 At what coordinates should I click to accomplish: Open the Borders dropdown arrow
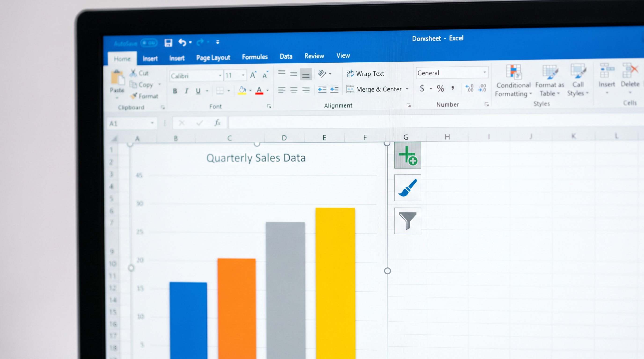228,91
